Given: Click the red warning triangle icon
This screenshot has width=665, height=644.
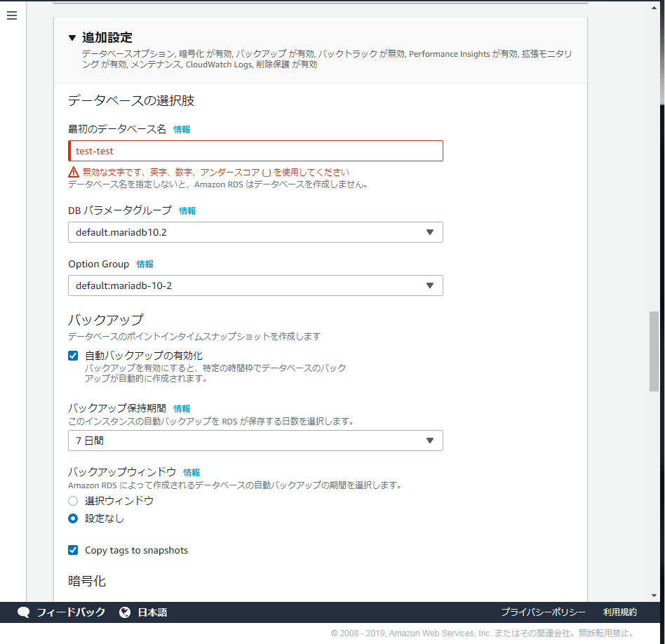Looking at the screenshot, I should coord(74,173).
